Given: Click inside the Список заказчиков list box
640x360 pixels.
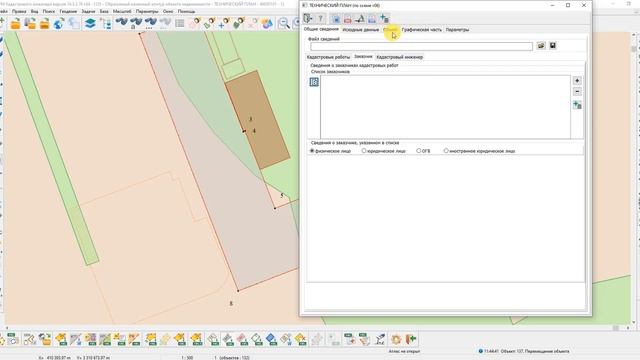Looking at the screenshot, I should tap(445, 107).
